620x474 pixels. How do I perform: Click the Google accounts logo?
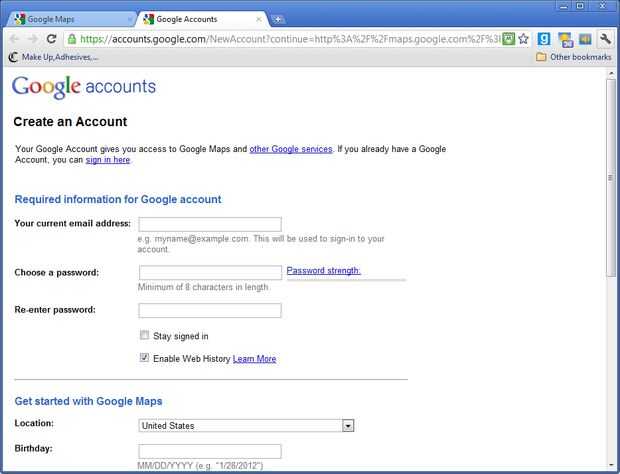pyautogui.click(x=84, y=87)
